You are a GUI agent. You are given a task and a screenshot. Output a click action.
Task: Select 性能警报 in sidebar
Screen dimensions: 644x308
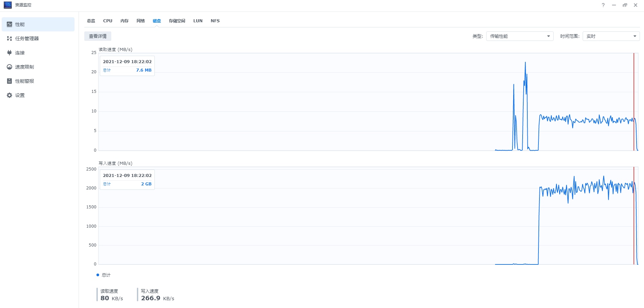click(x=38, y=81)
